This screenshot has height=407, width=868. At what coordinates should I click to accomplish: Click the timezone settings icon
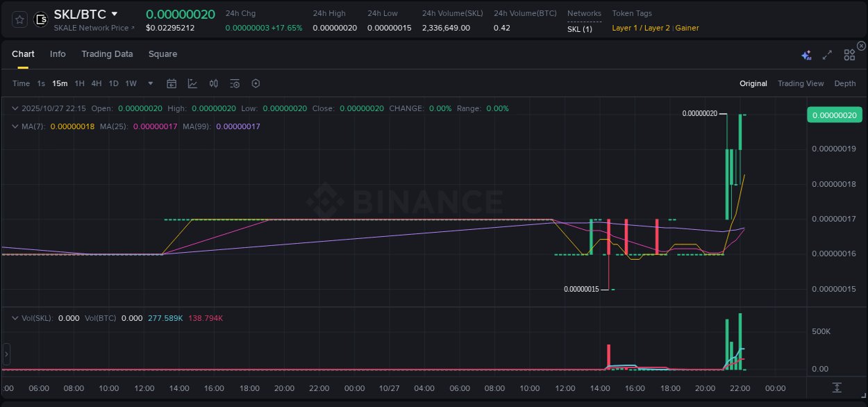point(235,83)
